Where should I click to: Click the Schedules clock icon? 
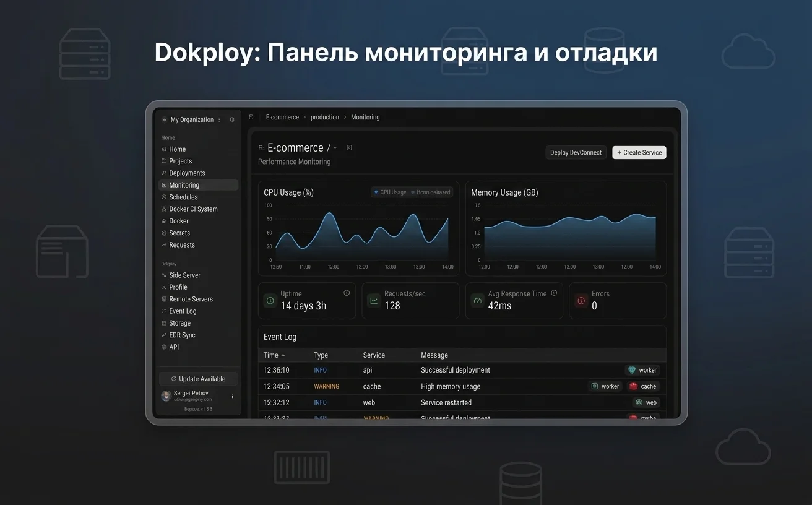tap(164, 197)
